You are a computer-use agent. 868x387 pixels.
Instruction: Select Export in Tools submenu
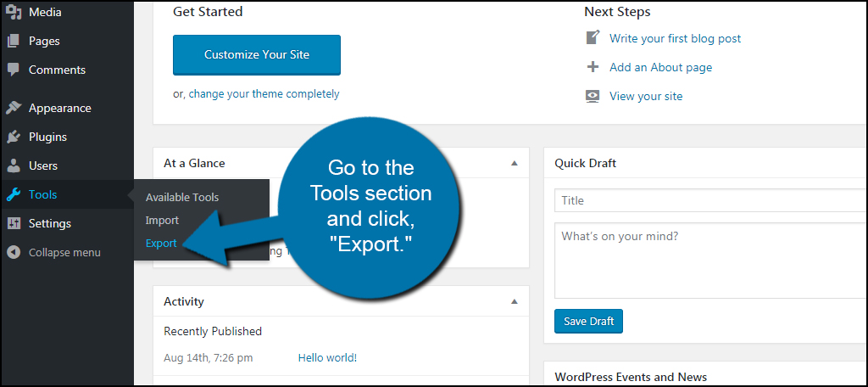(161, 243)
